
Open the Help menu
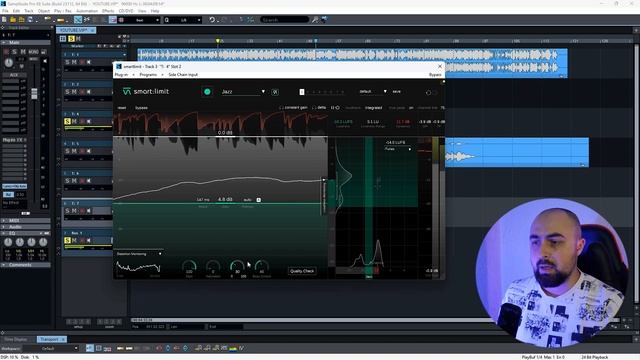click(155, 11)
